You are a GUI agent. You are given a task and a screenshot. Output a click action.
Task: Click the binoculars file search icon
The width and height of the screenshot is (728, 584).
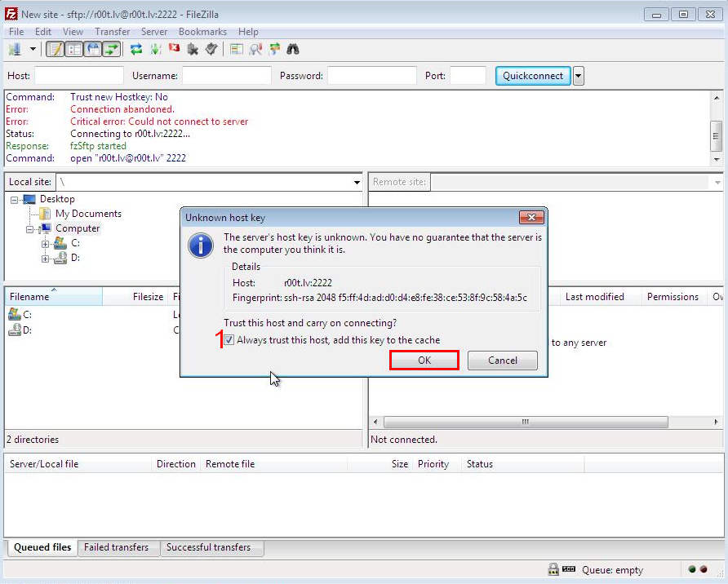pyautogui.click(x=292, y=49)
